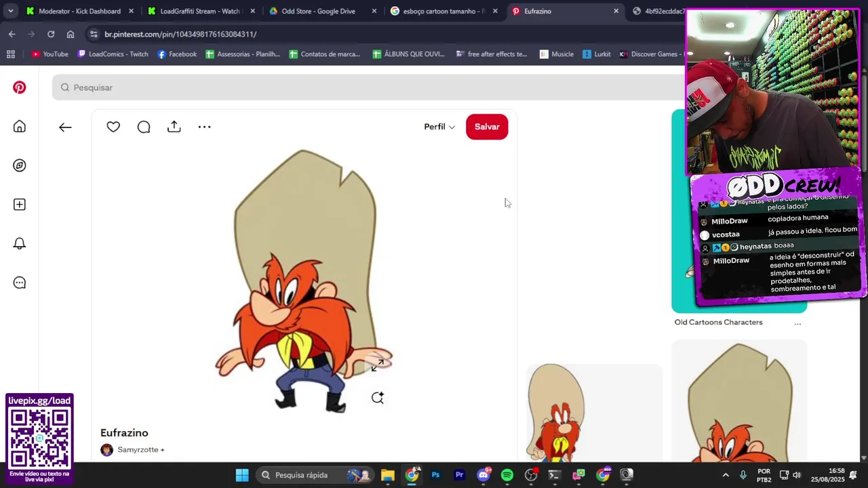The height and width of the screenshot is (488, 868).
Task: Go back using the pin's arrow
Action: click(65, 127)
